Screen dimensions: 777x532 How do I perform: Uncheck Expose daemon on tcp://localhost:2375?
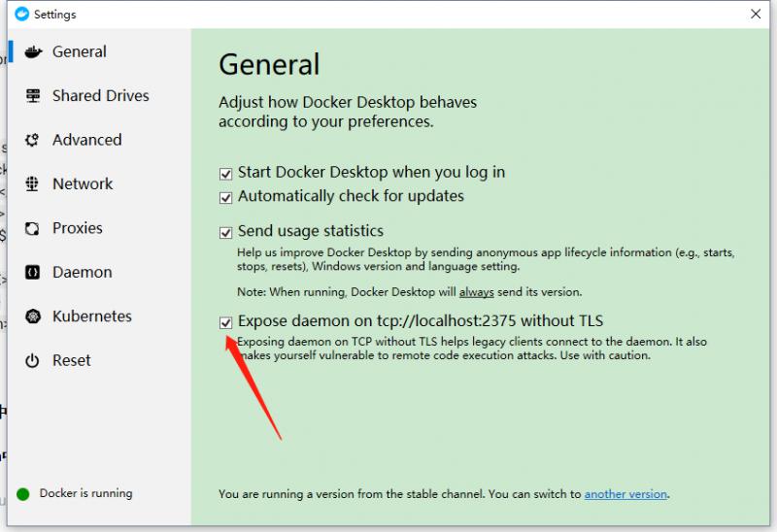tap(226, 321)
